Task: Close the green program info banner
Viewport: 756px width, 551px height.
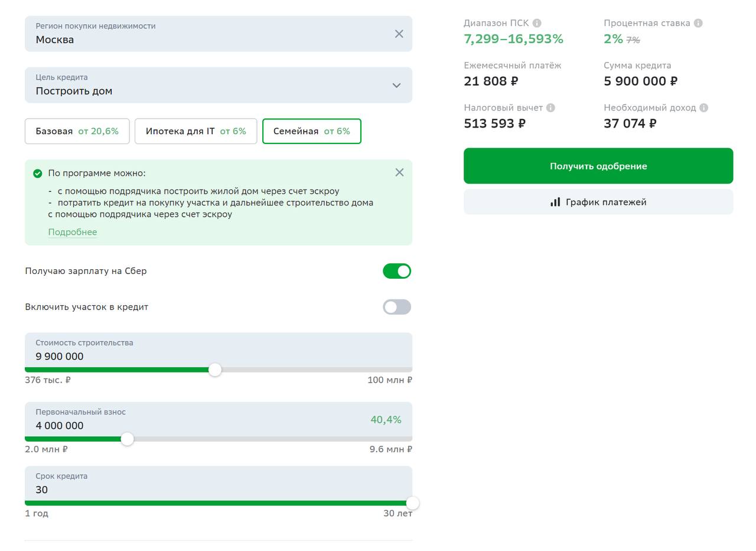Action: (x=399, y=172)
